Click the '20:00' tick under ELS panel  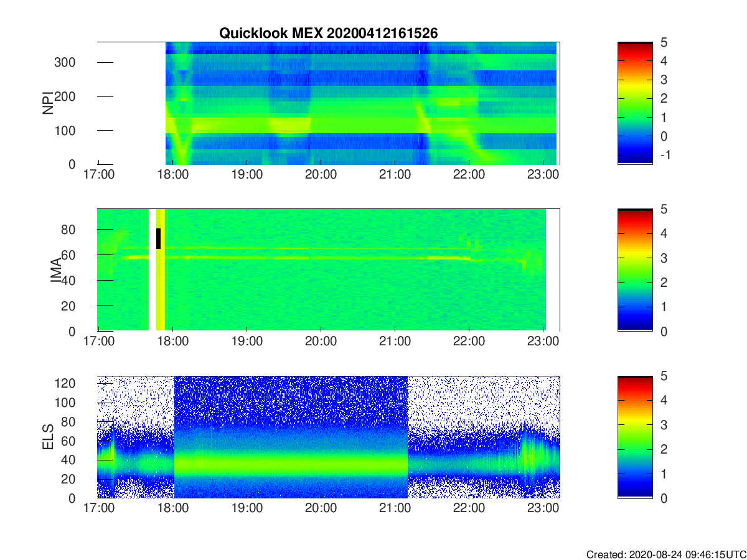[x=321, y=508]
